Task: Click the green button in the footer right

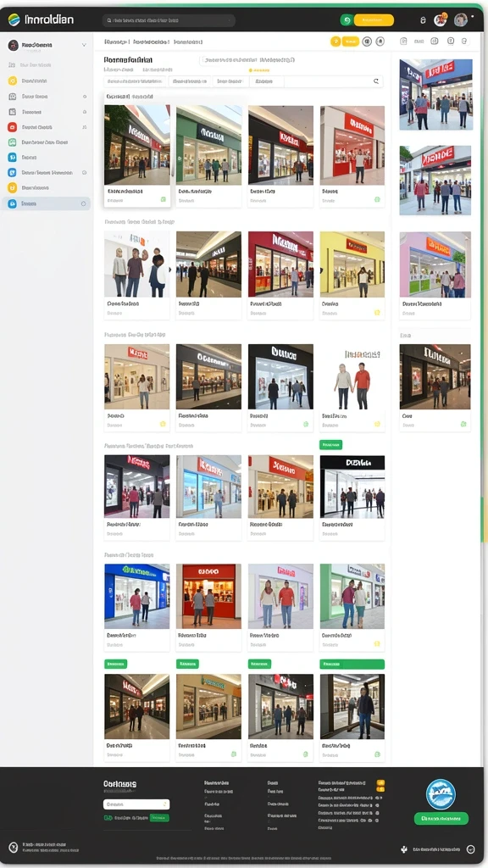Action: click(441, 818)
